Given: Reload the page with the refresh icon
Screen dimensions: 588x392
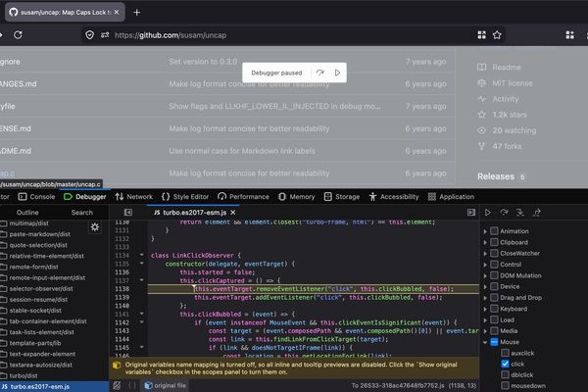Looking at the screenshot, I should pos(18,35).
